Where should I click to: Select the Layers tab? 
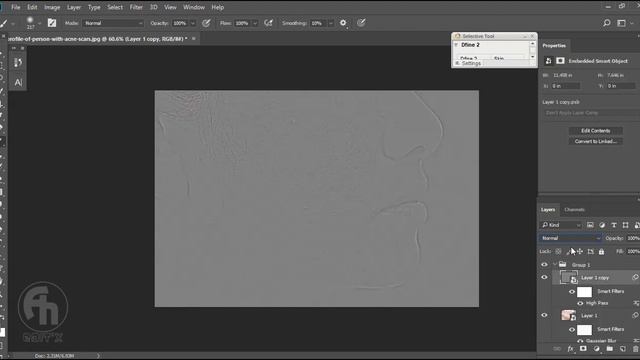point(548,210)
